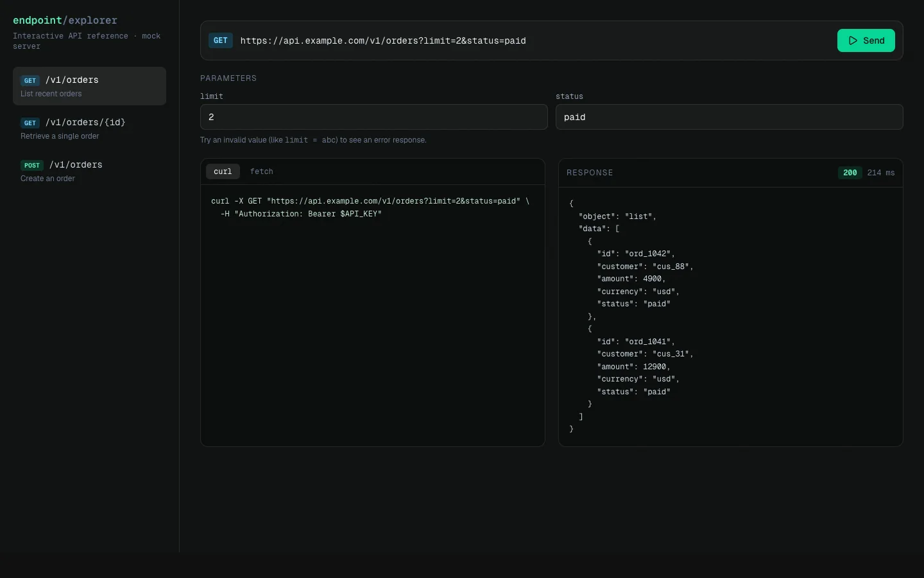
Task: Click "customer": "cus_88" in response
Action: [645, 267]
